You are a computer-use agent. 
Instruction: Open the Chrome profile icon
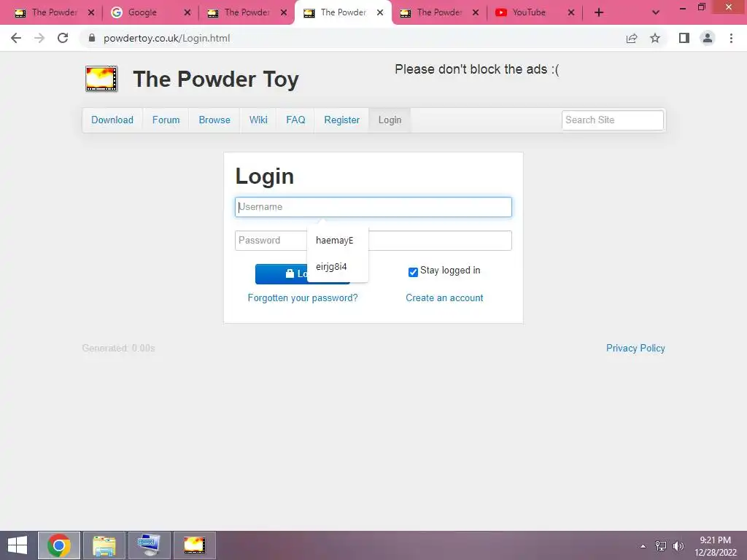pyautogui.click(x=708, y=38)
